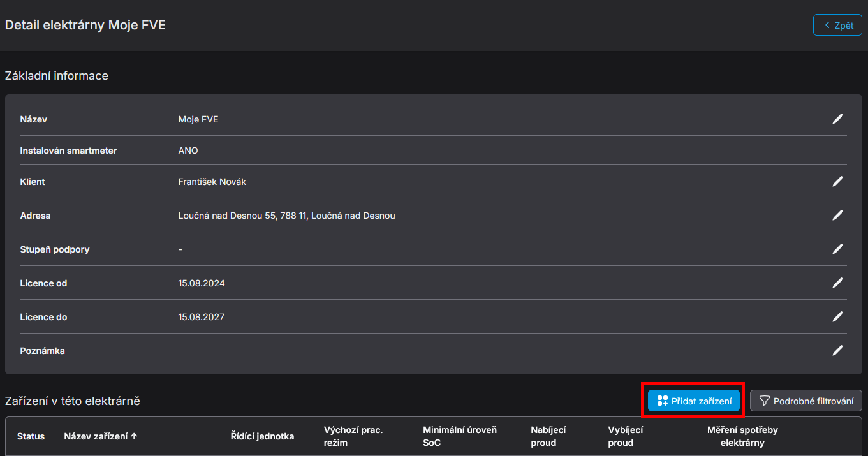Viewport: 868px width, 456px height.
Task: Click the Vybíjecí proud column header
Action: click(625, 436)
